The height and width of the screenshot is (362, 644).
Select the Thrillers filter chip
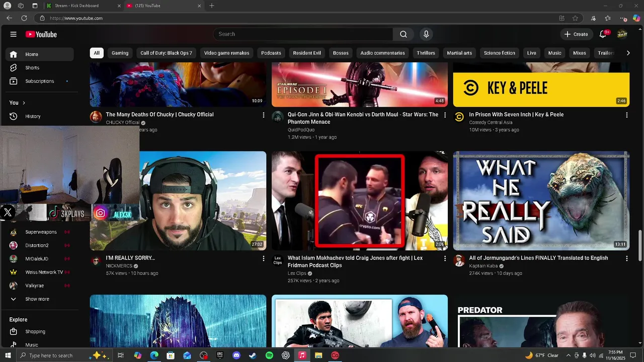[x=426, y=53]
